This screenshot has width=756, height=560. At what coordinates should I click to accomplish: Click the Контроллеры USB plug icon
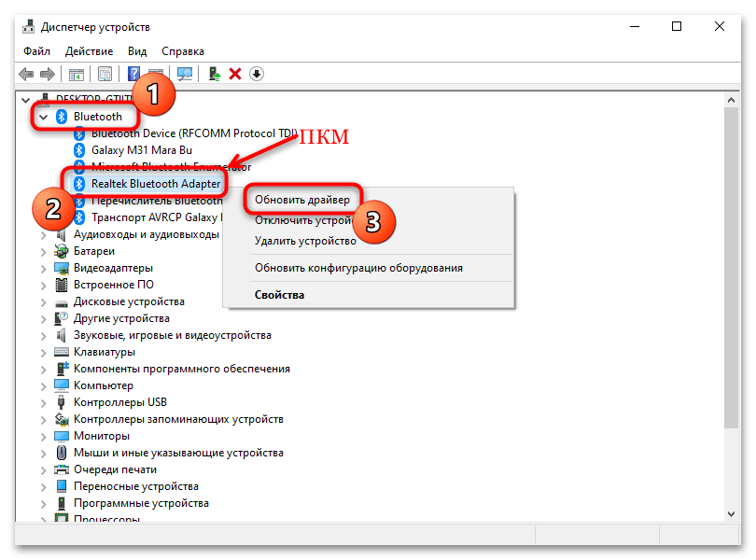coord(62,401)
